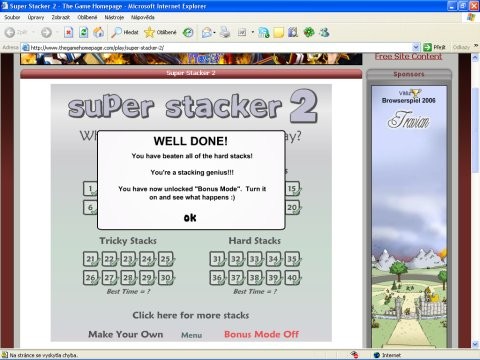Toggle Bonus Mode Off switch
The width and height of the screenshot is (480, 360).
click(x=261, y=334)
